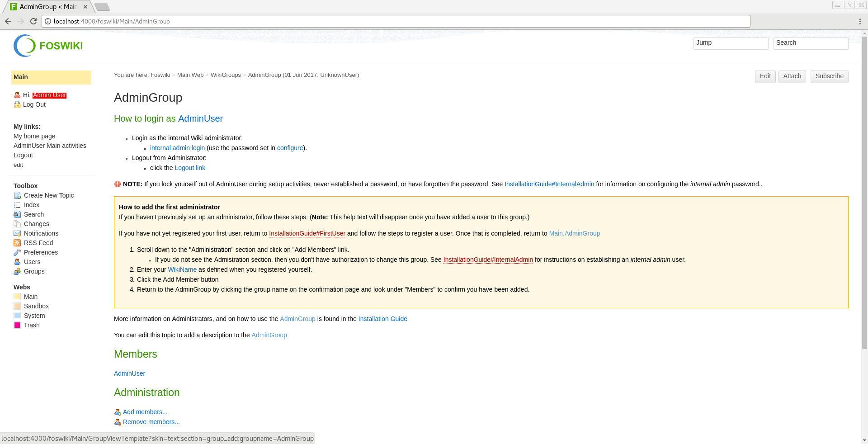Click the Logout link under My links
868x444 pixels.
point(23,155)
